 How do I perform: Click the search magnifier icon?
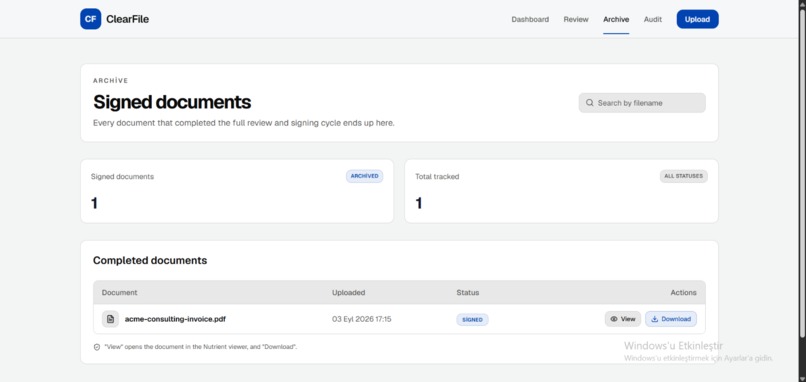(x=590, y=103)
